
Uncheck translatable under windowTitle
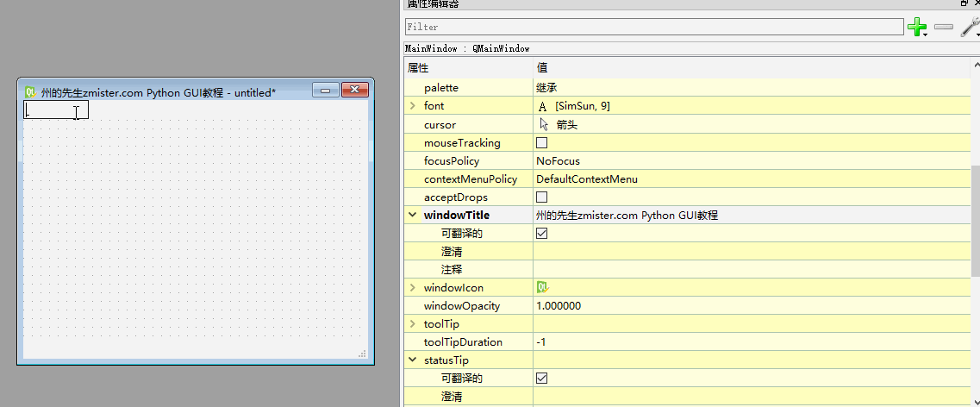tap(542, 233)
